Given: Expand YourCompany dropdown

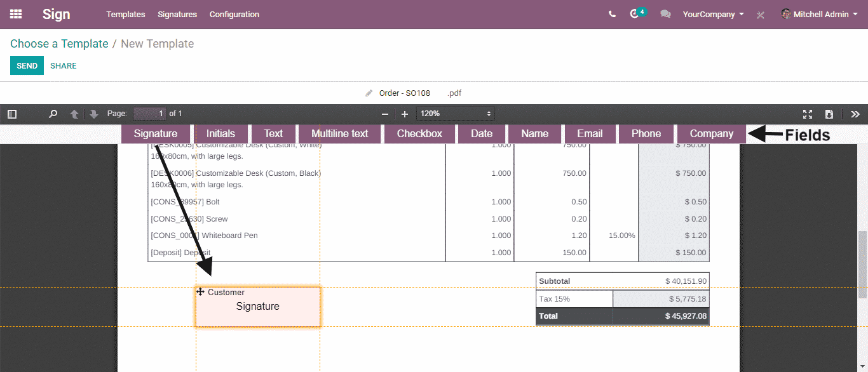Looking at the screenshot, I should (x=713, y=14).
